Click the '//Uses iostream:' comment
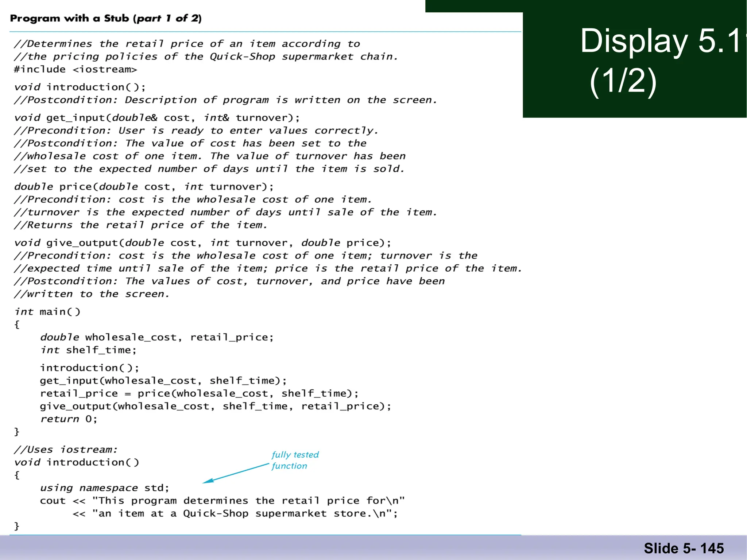 (66, 450)
